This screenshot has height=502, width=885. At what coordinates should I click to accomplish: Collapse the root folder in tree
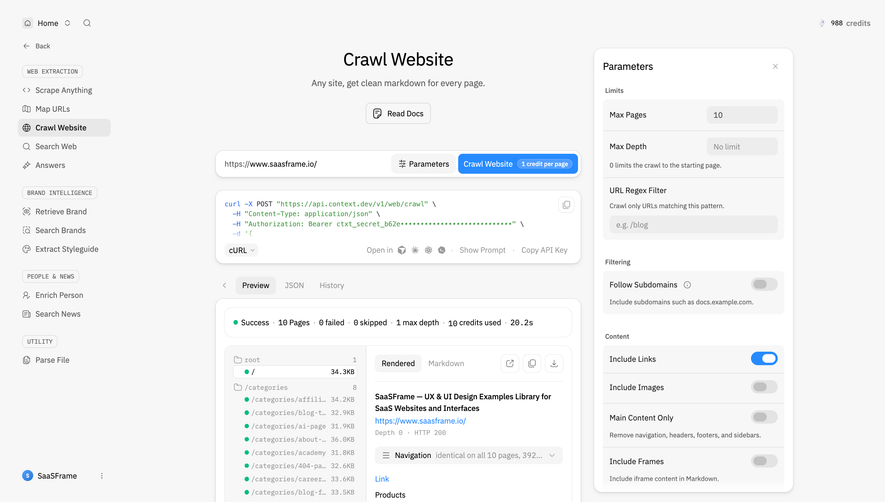[x=295, y=360]
